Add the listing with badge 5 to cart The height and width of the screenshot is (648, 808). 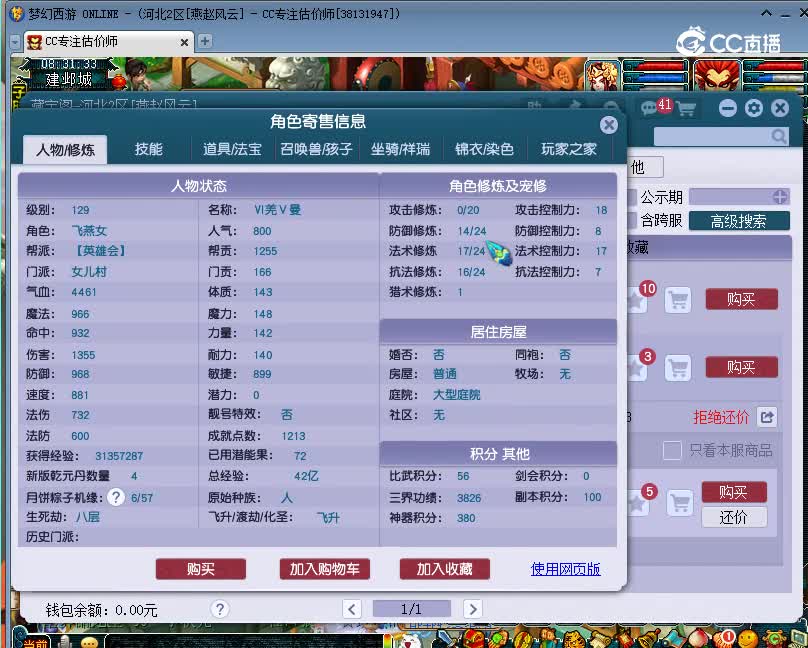click(x=680, y=503)
